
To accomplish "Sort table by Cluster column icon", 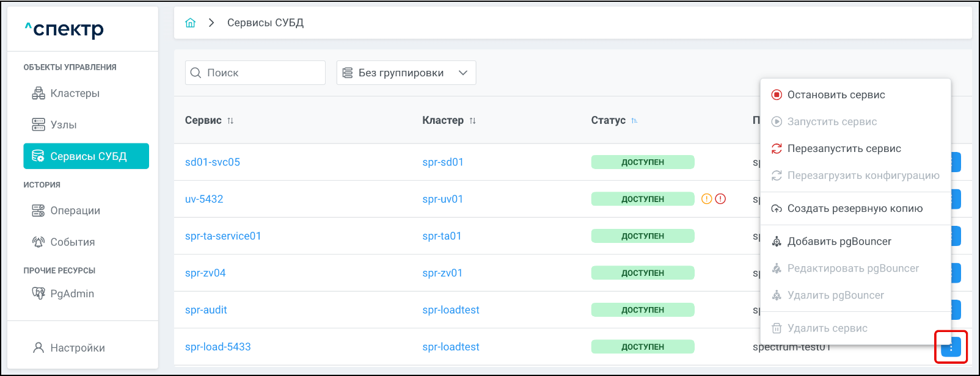I will coord(472,121).
